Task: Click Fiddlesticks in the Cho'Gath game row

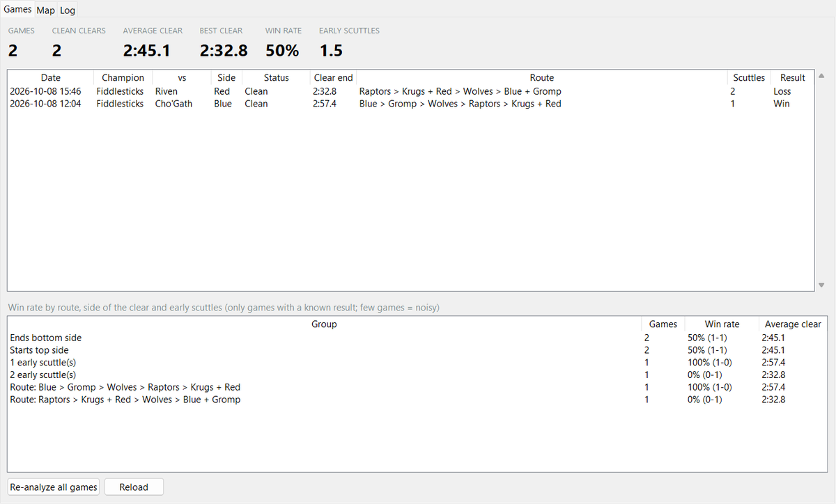Action: pyautogui.click(x=120, y=104)
